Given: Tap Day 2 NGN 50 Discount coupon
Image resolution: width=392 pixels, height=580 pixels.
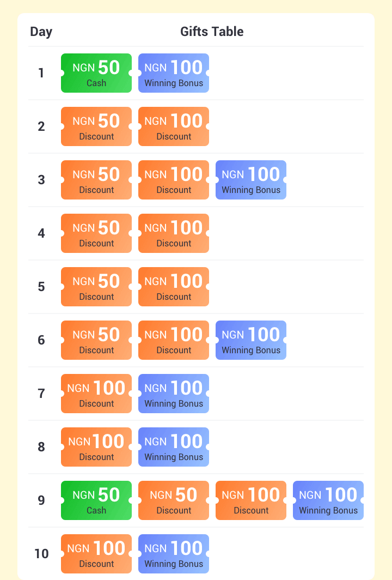Looking at the screenshot, I should point(96,126).
